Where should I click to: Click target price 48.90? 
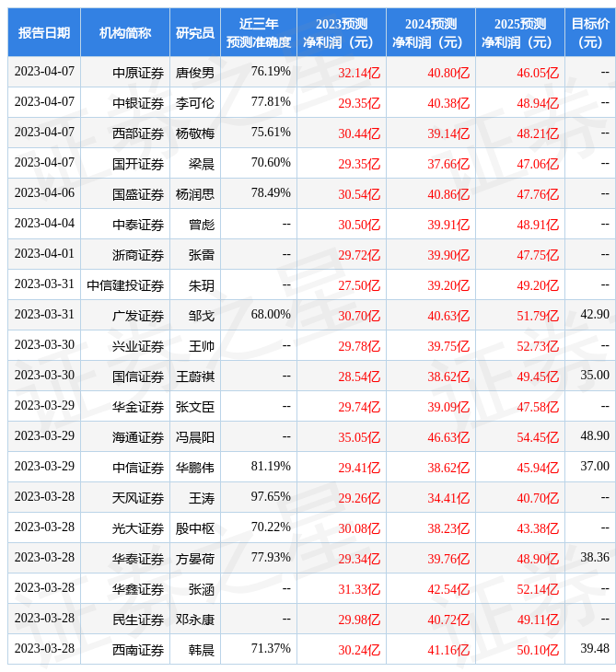(595, 435)
